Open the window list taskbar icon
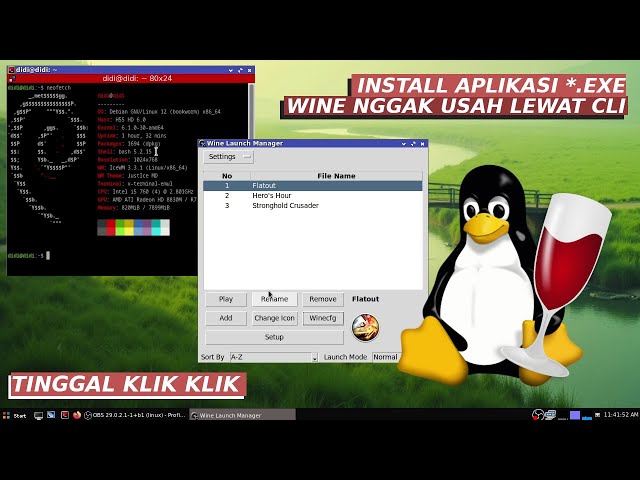Screen dimensions: 640x480 pyautogui.click(x=51, y=415)
